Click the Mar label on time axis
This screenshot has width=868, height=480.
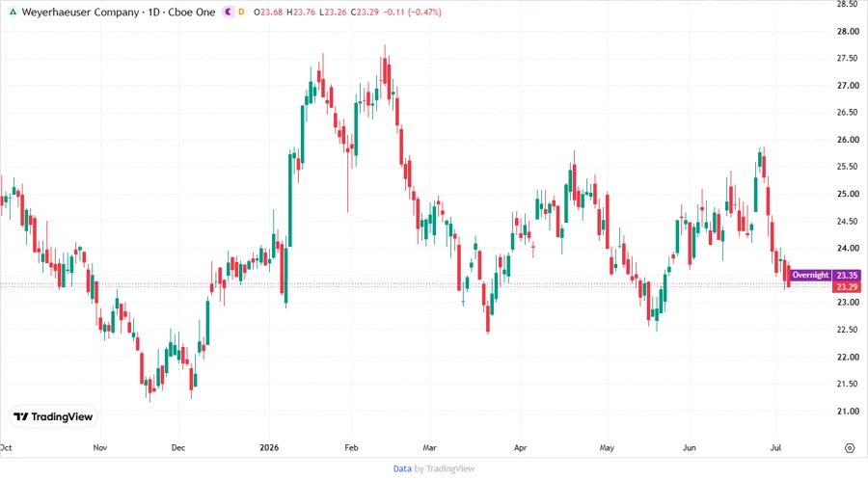[429, 447]
